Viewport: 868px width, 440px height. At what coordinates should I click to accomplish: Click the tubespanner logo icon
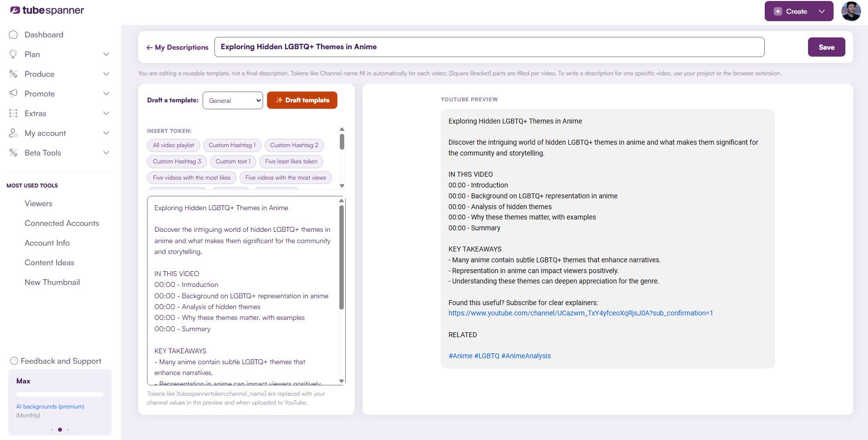tap(15, 10)
